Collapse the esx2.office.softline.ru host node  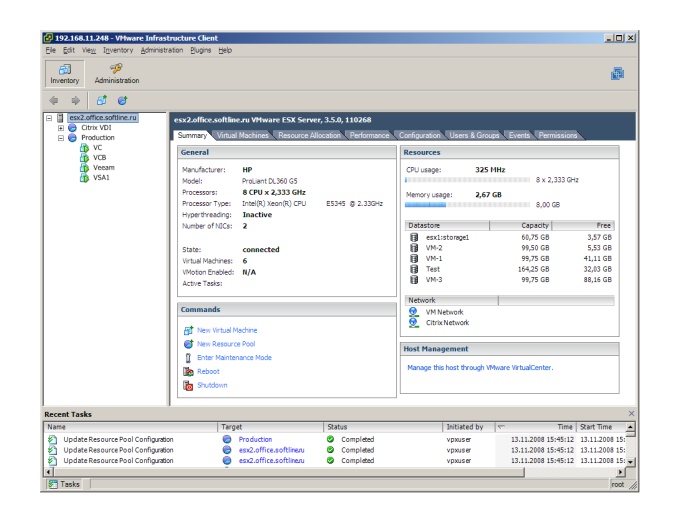(49, 118)
